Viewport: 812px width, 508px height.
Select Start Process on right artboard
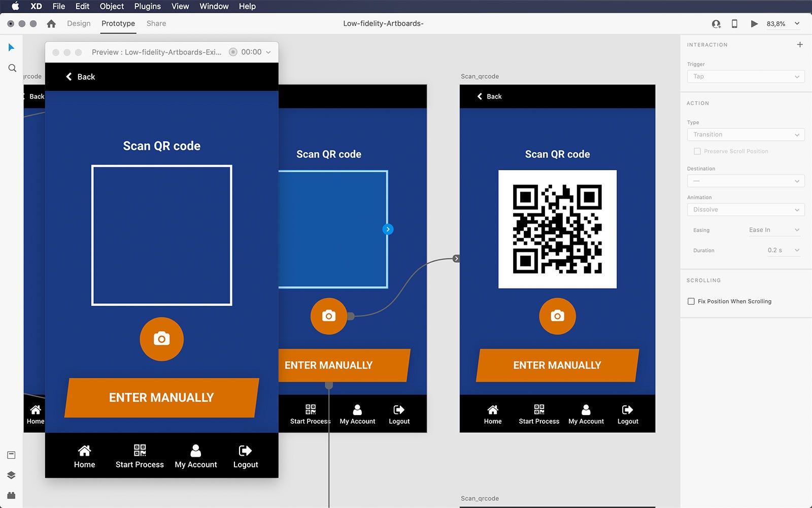click(x=539, y=415)
